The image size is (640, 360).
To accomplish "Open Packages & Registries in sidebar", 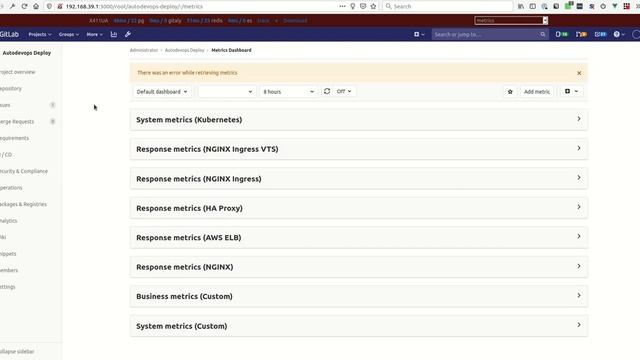I will (x=23, y=204).
